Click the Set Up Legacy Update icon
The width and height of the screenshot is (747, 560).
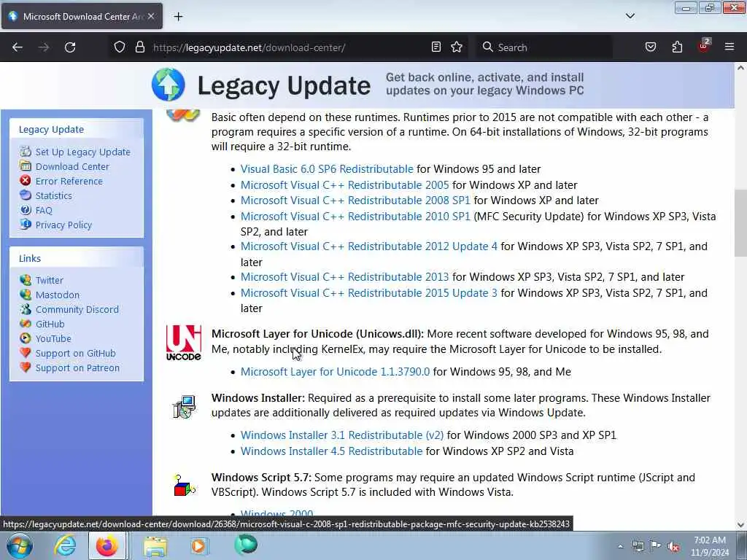[x=26, y=152]
